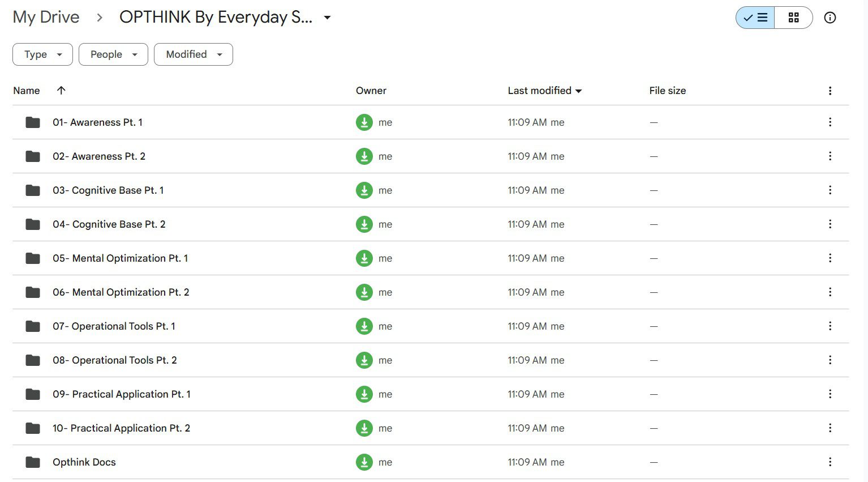The width and height of the screenshot is (868, 482).
Task: Open more actions for 08- Operational Tools Pt. 2
Action: pos(830,360)
